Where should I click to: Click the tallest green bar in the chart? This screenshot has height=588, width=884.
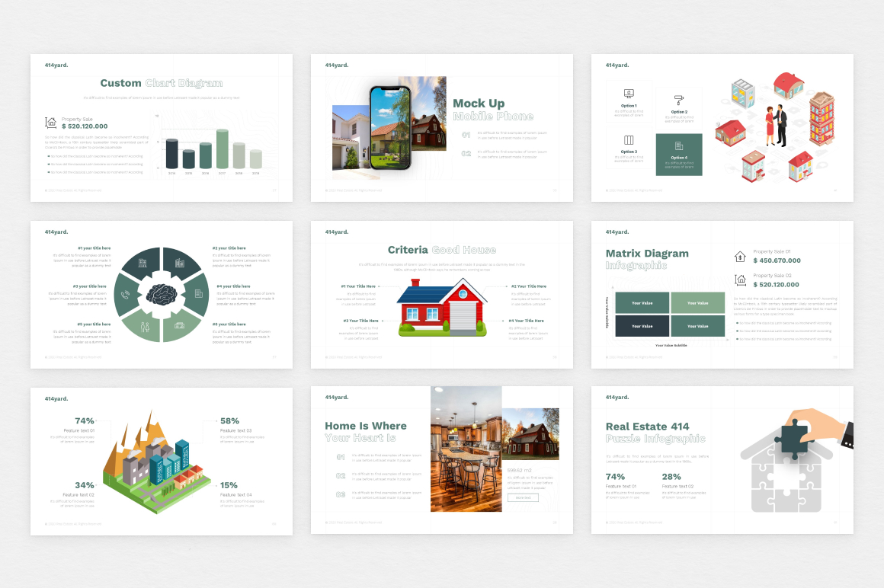(223, 149)
